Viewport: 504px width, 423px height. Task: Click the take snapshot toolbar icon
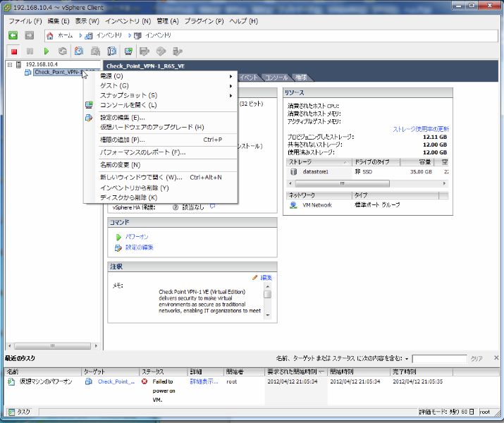coord(79,51)
